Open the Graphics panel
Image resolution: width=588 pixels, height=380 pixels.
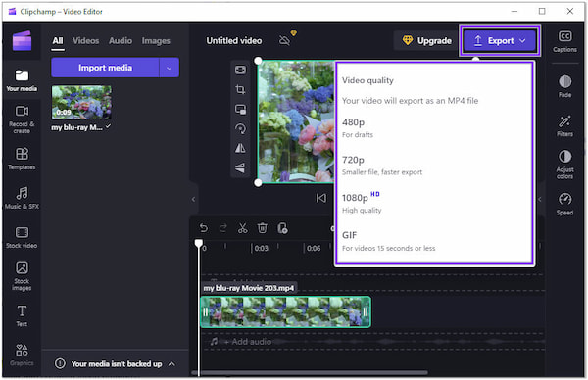[x=22, y=355]
